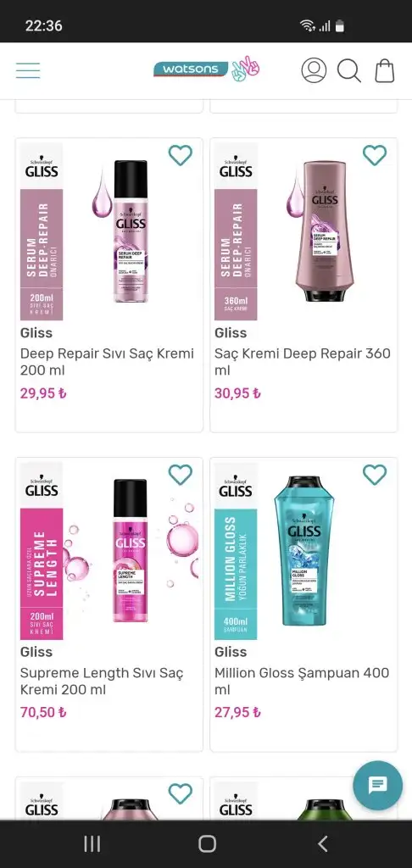Tap the search magnifier icon

(349, 71)
